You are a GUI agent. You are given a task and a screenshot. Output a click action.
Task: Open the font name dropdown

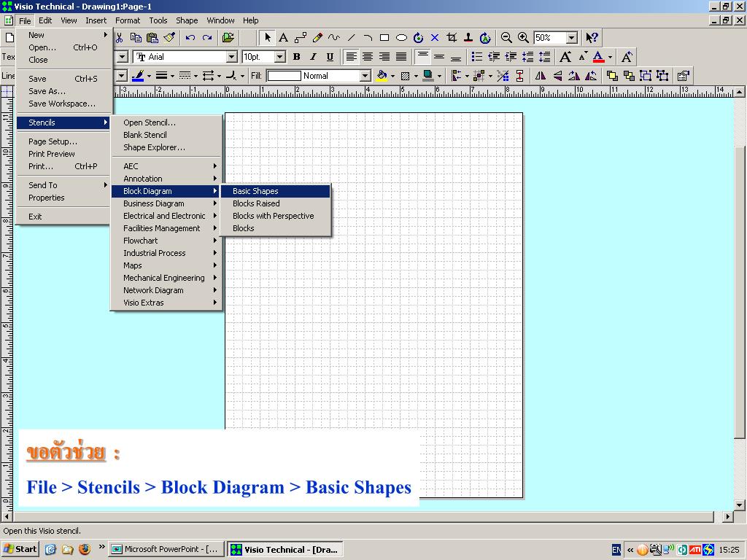232,57
